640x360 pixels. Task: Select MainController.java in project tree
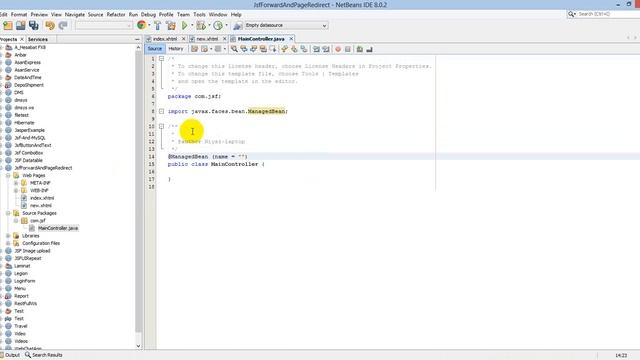[58, 228]
